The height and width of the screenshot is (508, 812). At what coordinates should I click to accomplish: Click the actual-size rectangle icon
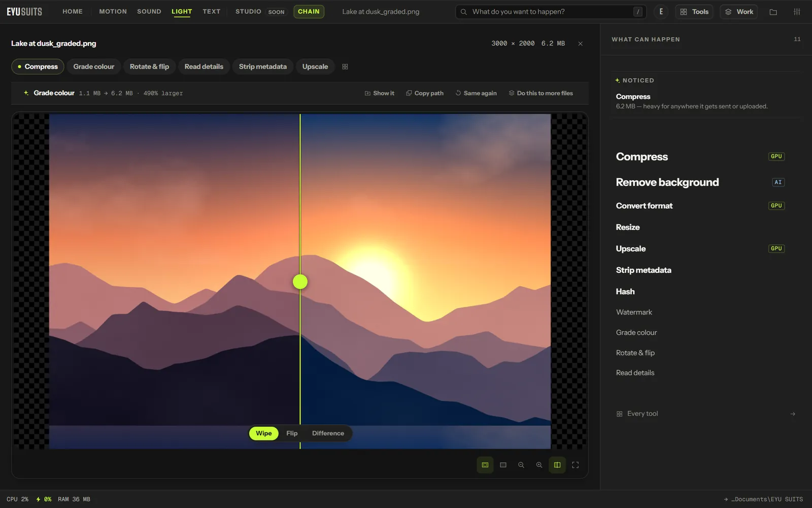click(503, 465)
